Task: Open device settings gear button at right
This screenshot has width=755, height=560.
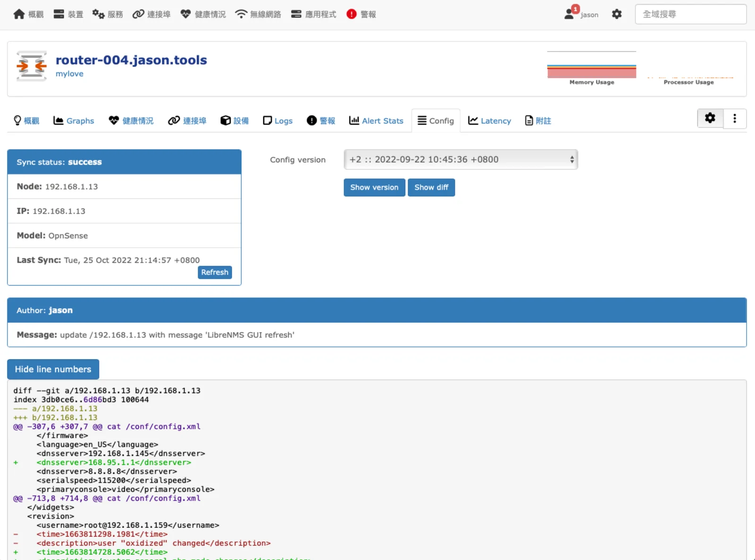Action: [x=710, y=118]
